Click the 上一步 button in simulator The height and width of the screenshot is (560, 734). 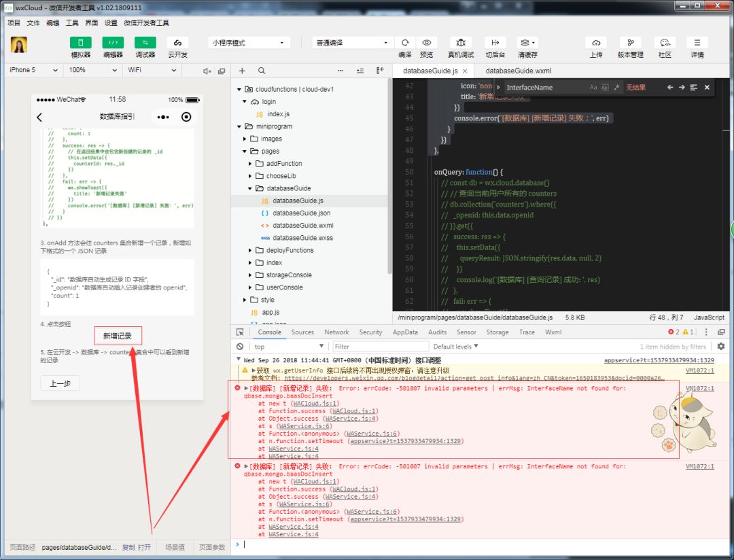click(x=60, y=383)
